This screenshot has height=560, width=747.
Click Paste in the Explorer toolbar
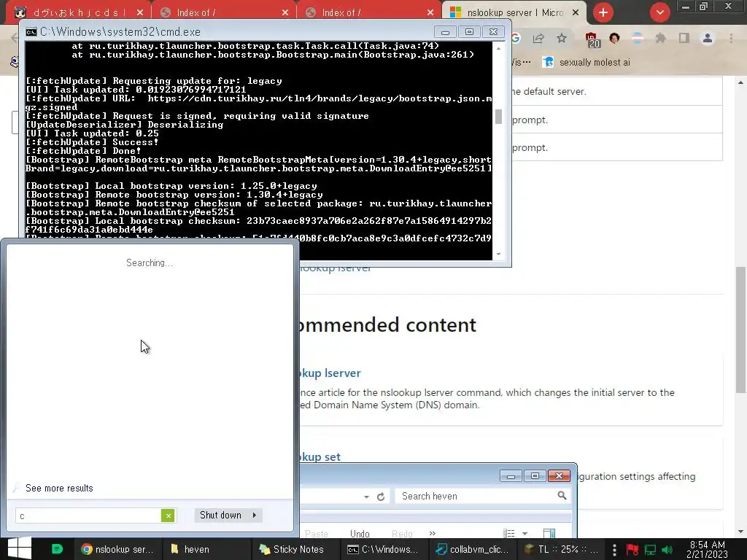(317, 534)
